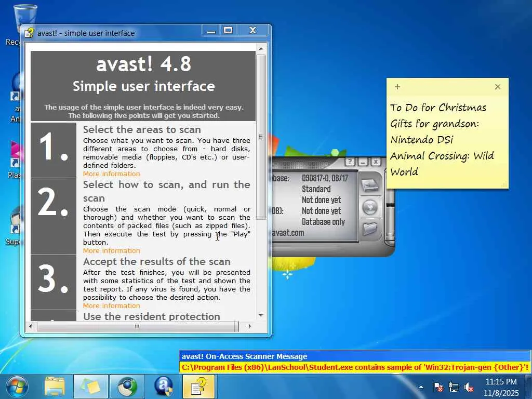Screen dimensions: 532x399
Task: Open Windows Explorer from the taskbar
Action: pos(54,387)
